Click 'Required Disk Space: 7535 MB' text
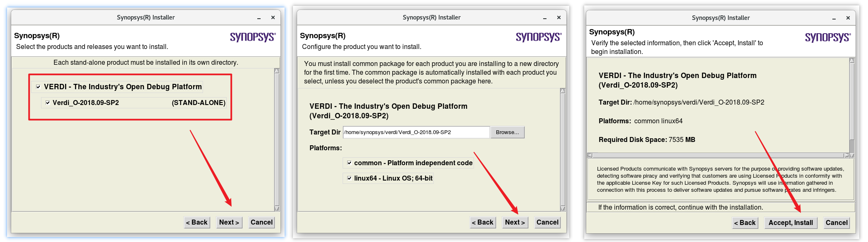868x242 pixels. (647, 139)
